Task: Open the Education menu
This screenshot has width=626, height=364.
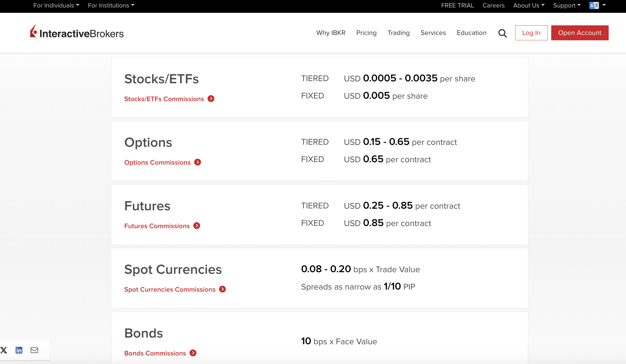Action: coord(472,33)
